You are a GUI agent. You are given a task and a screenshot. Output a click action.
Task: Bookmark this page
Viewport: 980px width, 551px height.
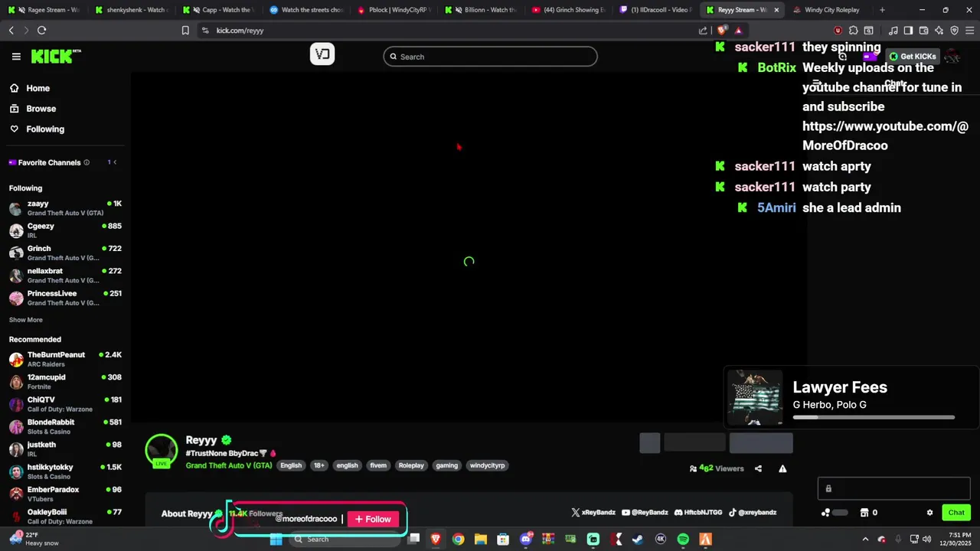click(x=185, y=31)
